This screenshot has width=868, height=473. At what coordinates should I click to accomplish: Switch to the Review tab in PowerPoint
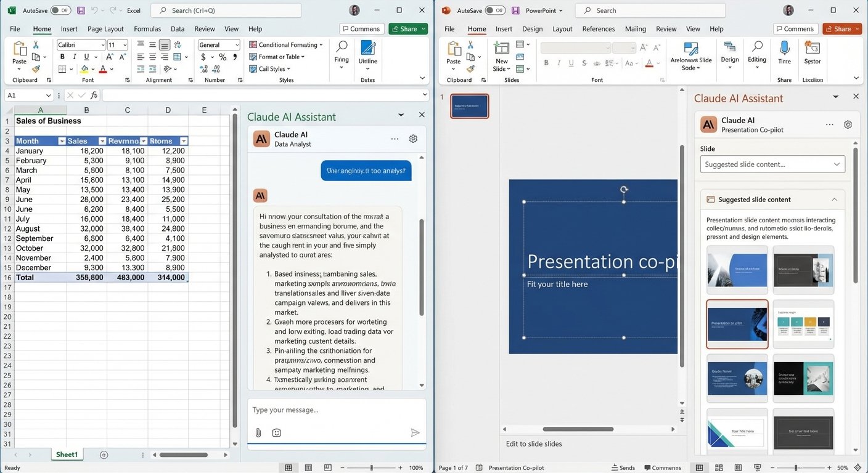665,28
